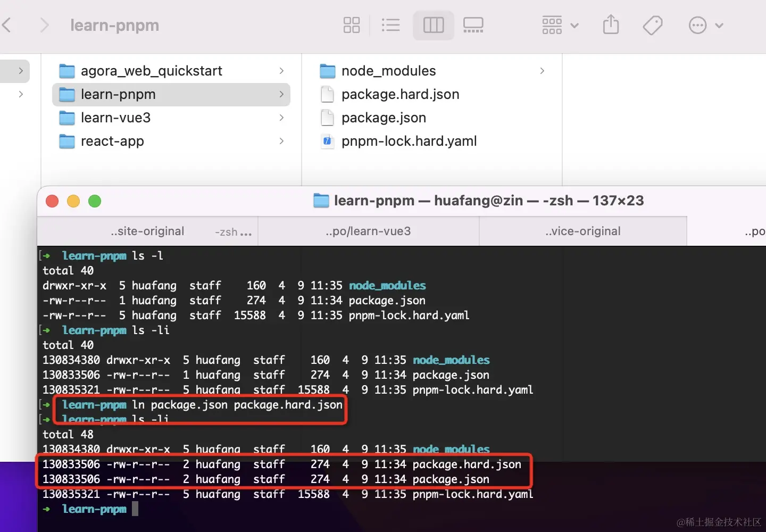Expand the node_modules folder chevron
Screen dimensions: 766x532
542,71
